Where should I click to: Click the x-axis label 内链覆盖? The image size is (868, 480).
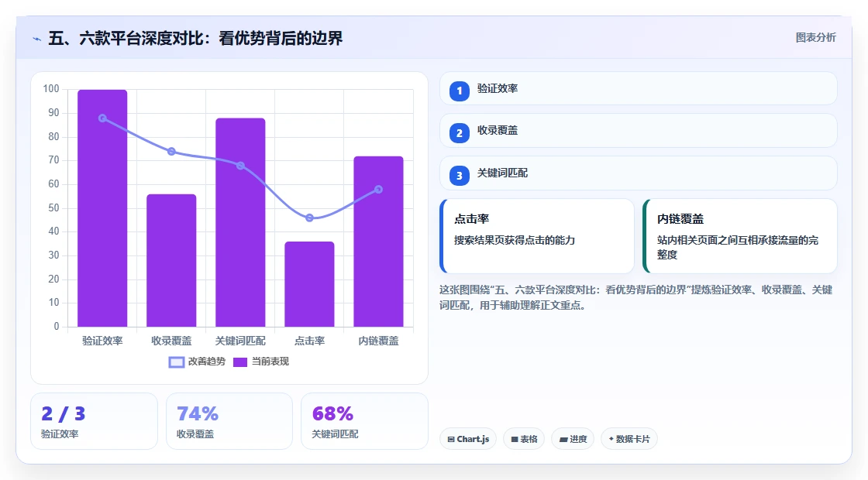tap(379, 341)
